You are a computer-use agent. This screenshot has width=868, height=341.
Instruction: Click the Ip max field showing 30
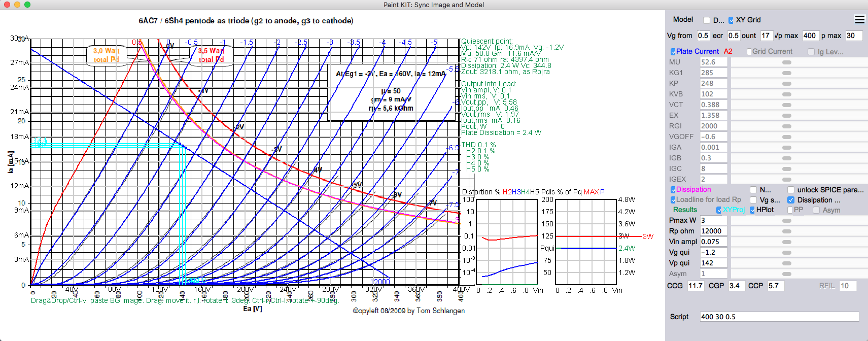(854, 36)
